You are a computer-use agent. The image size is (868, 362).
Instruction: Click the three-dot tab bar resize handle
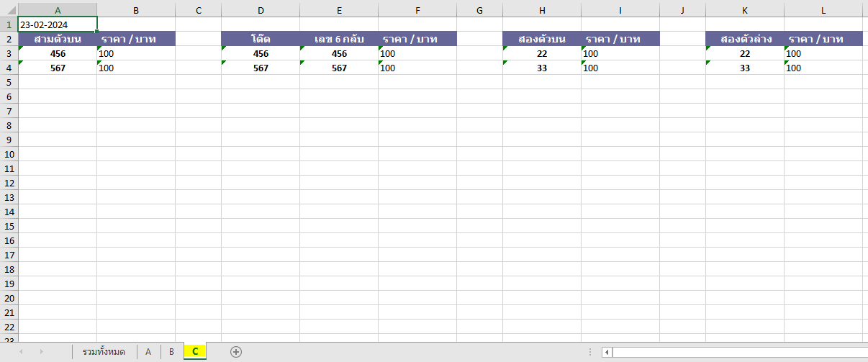pos(590,352)
